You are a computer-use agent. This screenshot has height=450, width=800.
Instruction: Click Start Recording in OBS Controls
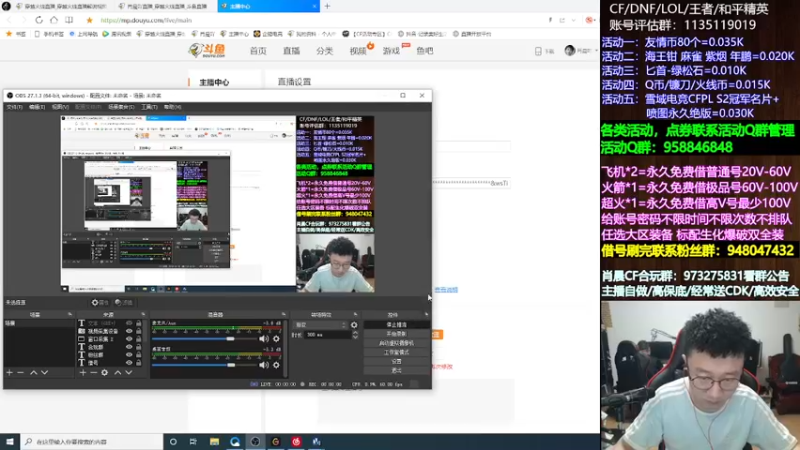point(396,334)
